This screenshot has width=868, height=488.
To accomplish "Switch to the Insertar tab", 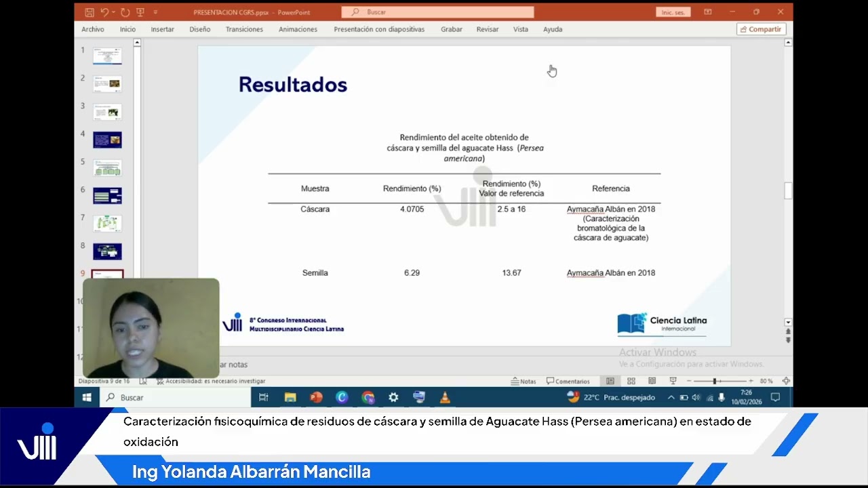I will 162,29.
